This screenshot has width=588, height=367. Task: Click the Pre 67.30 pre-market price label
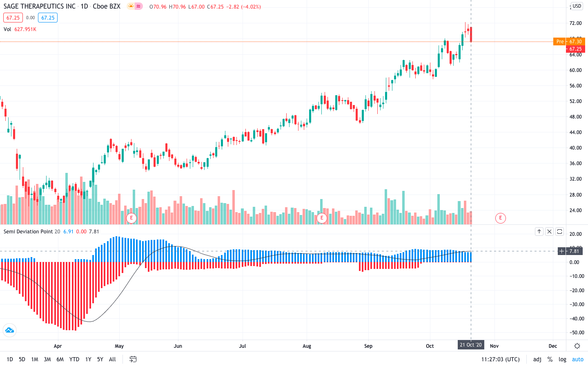point(569,41)
